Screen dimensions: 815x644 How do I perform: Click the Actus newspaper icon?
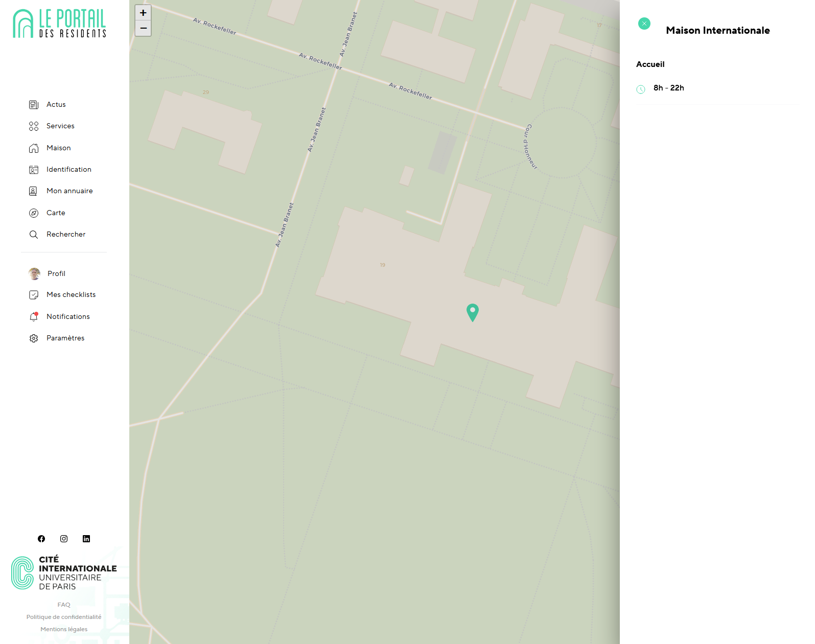pyautogui.click(x=34, y=105)
